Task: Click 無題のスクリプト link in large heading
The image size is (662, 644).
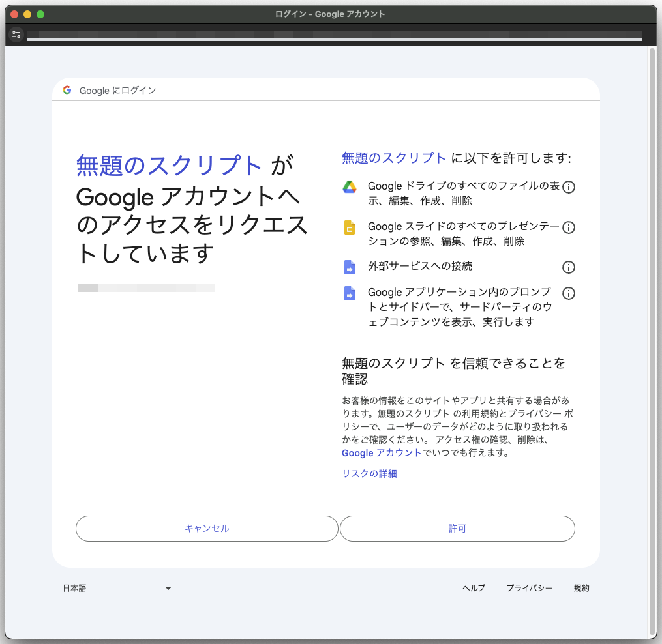Action: [170, 166]
